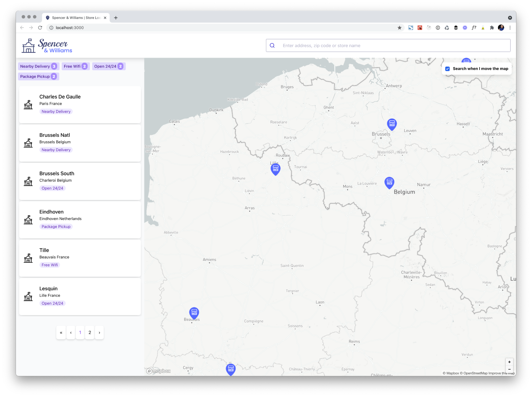The height and width of the screenshot is (397, 532).
Task: Bookmark this page with the star icon
Action: 399,28
